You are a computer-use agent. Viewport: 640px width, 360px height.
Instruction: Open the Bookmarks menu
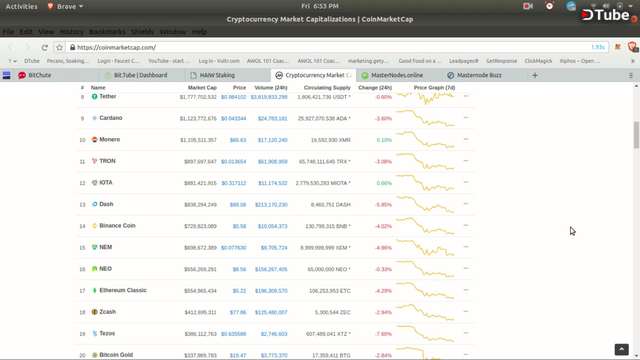click(107, 31)
